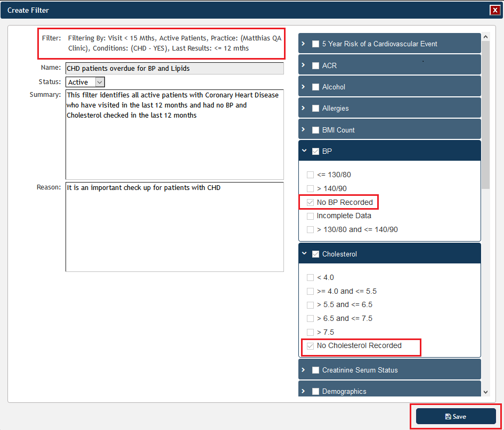Collapse the BP section
Screen dimensions: 504x430
[x=304, y=151]
